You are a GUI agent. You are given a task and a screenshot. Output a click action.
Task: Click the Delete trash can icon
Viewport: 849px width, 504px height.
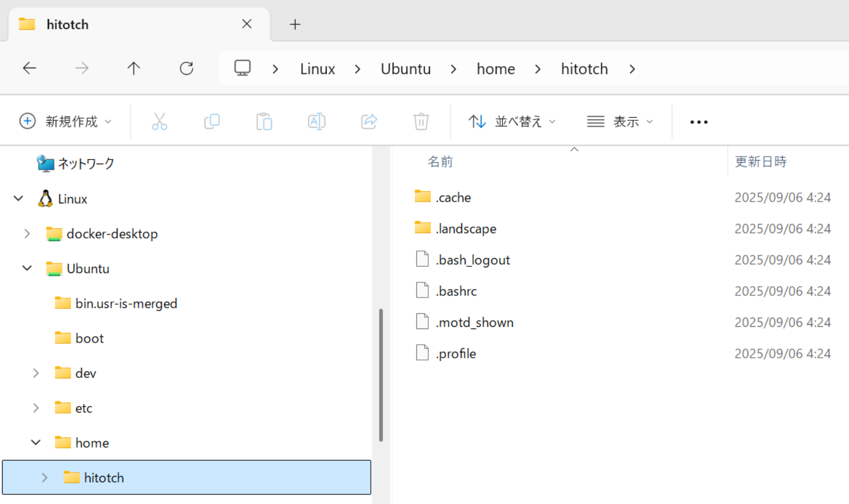[421, 121]
